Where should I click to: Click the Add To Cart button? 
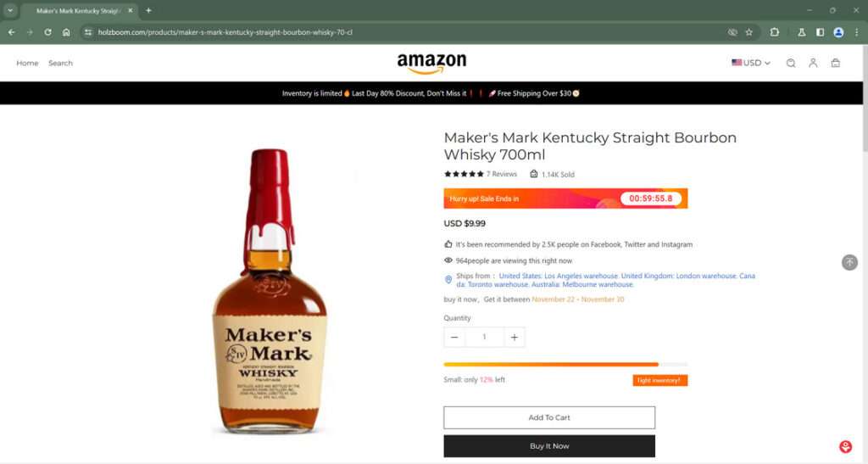(549, 417)
